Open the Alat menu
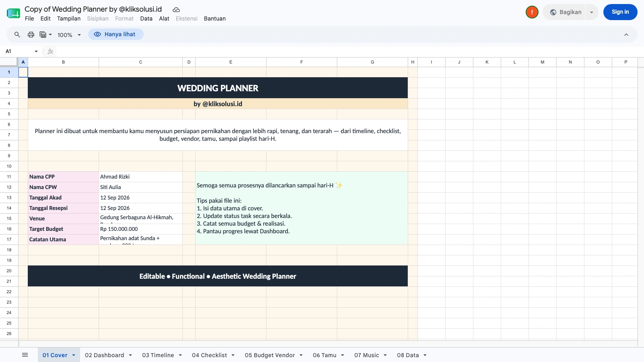644x362 pixels. (x=164, y=19)
